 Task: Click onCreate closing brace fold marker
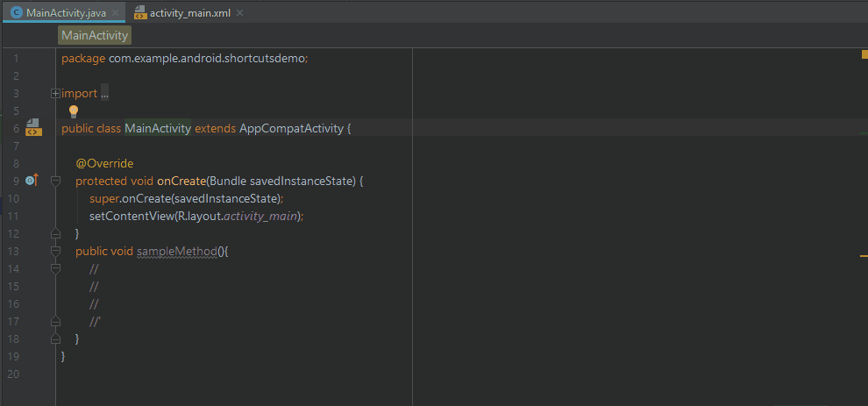56,233
